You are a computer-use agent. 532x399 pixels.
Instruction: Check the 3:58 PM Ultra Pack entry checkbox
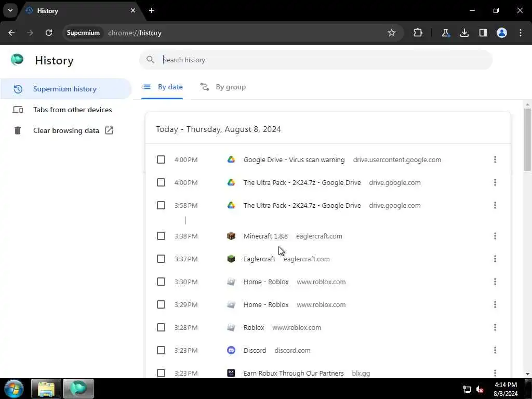(161, 205)
